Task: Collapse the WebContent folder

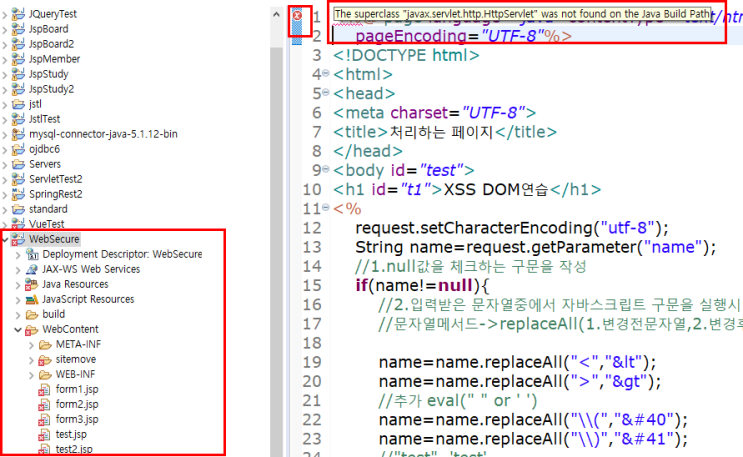Action: click(18, 330)
